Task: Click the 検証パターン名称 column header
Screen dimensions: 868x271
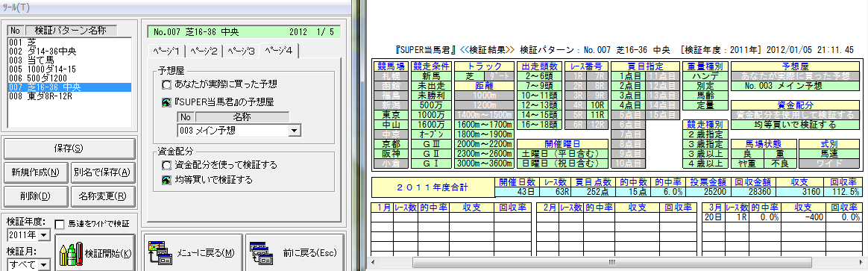Action: pyautogui.click(x=71, y=31)
